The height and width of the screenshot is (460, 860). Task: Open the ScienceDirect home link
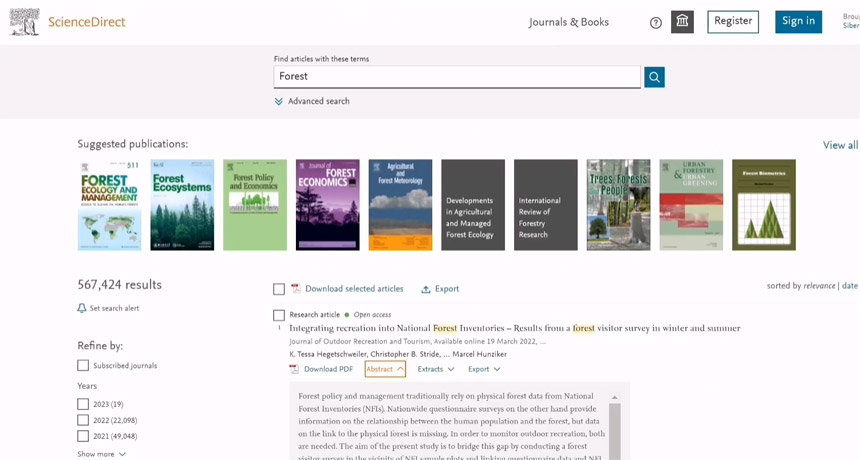(x=87, y=22)
